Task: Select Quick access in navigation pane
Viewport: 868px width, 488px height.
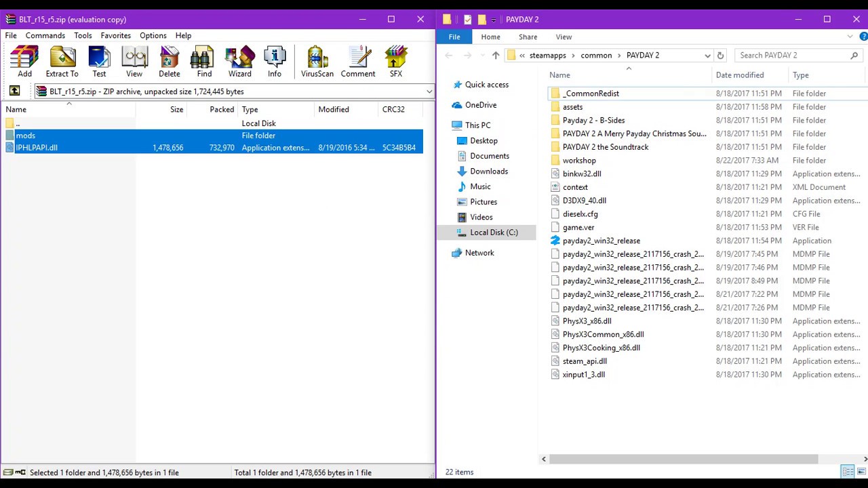Action: pos(486,85)
